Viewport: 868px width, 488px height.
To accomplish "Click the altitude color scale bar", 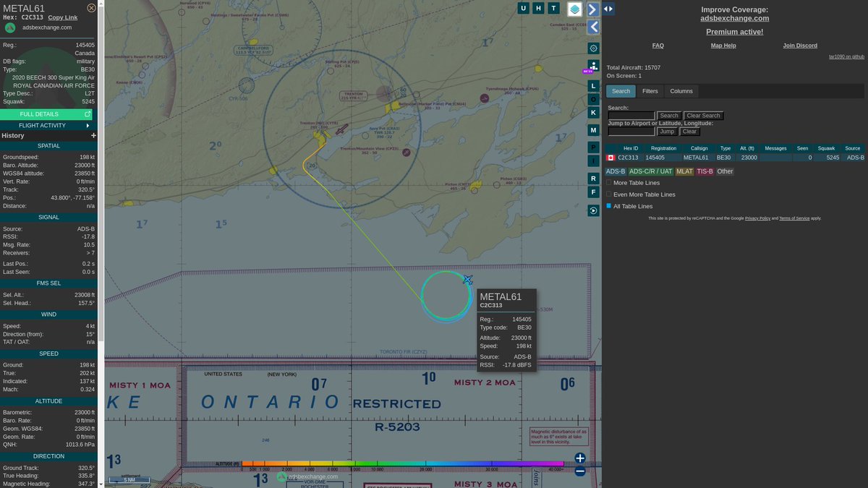I will (402, 463).
